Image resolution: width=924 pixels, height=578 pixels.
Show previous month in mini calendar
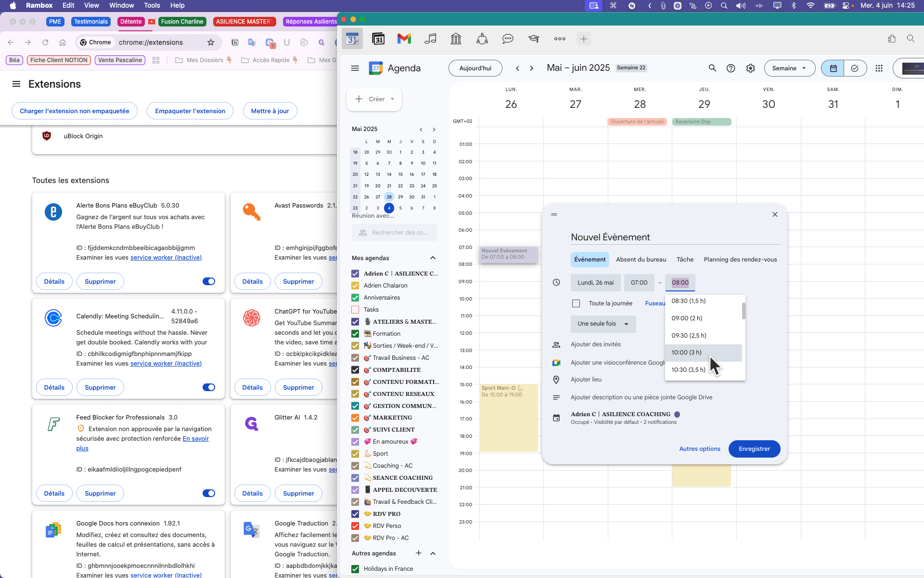[x=421, y=129]
